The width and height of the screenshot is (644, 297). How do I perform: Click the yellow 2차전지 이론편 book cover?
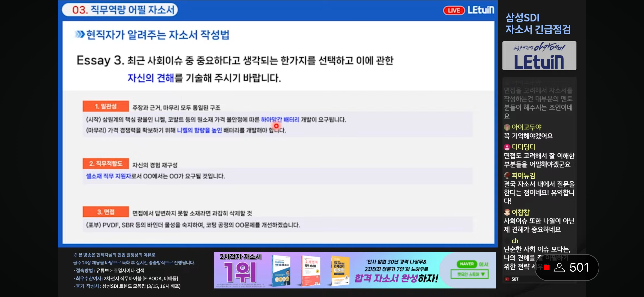pos(340,271)
